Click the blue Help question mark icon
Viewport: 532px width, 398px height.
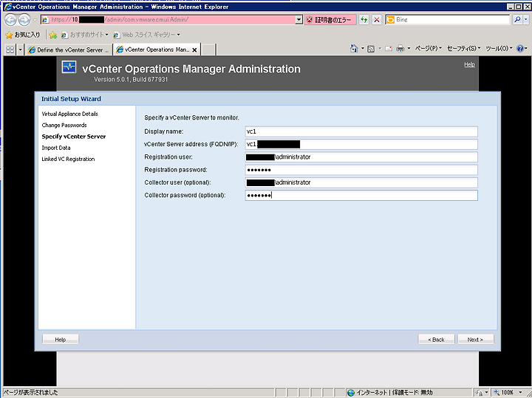[x=519, y=49]
